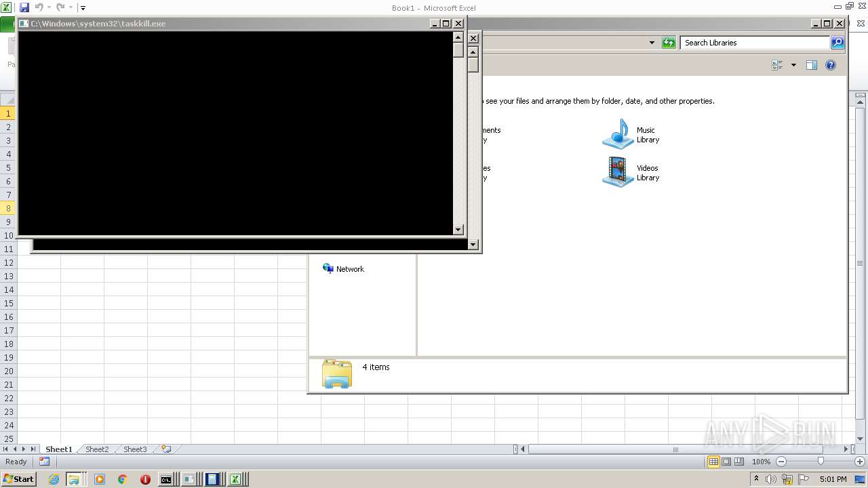Switch to the Sheet2 tab
This screenshot has height=488, width=868.
click(x=96, y=449)
